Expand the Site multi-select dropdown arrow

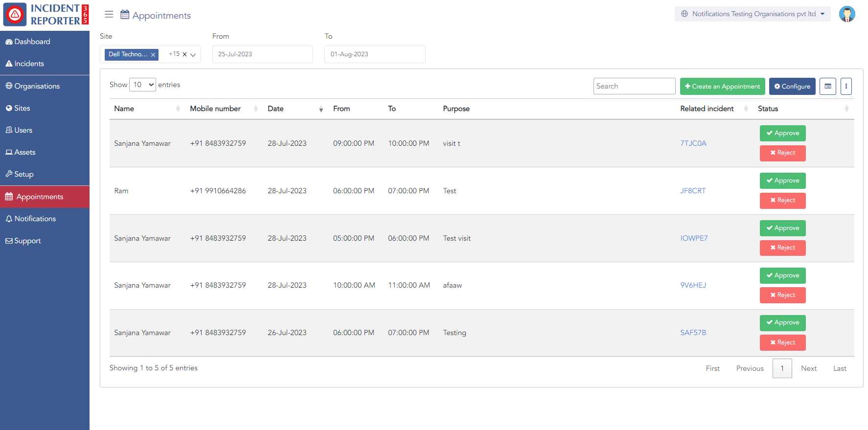click(x=193, y=55)
